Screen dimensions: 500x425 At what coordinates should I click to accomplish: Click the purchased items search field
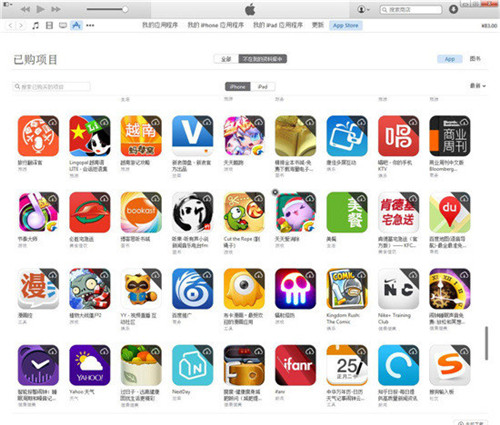[x=51, y=87]
